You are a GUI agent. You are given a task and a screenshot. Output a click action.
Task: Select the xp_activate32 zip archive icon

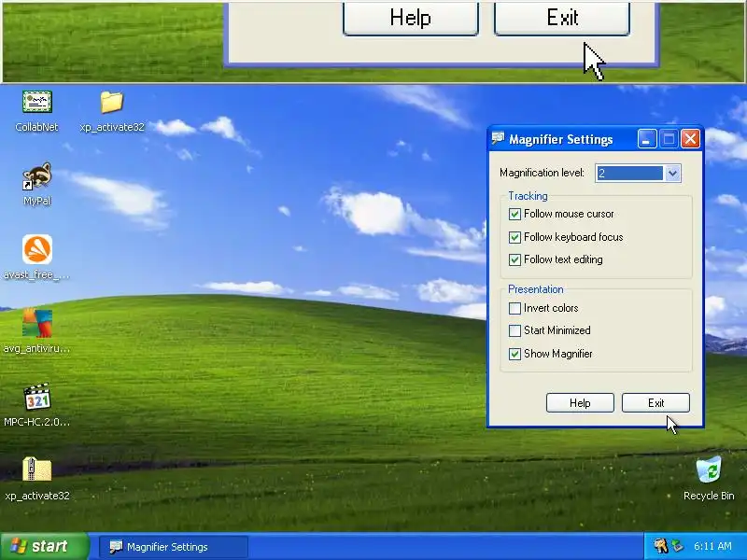(37, 469)
